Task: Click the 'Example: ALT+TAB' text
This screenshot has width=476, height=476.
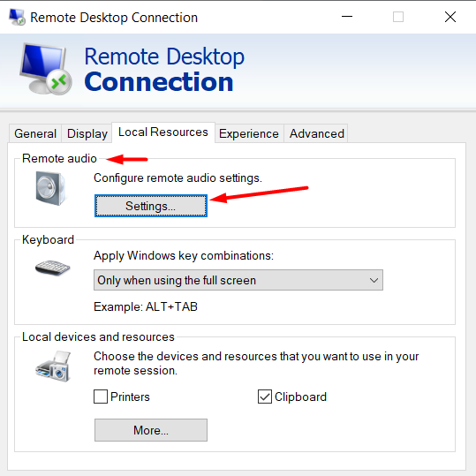Action: (x=146, y=306)
